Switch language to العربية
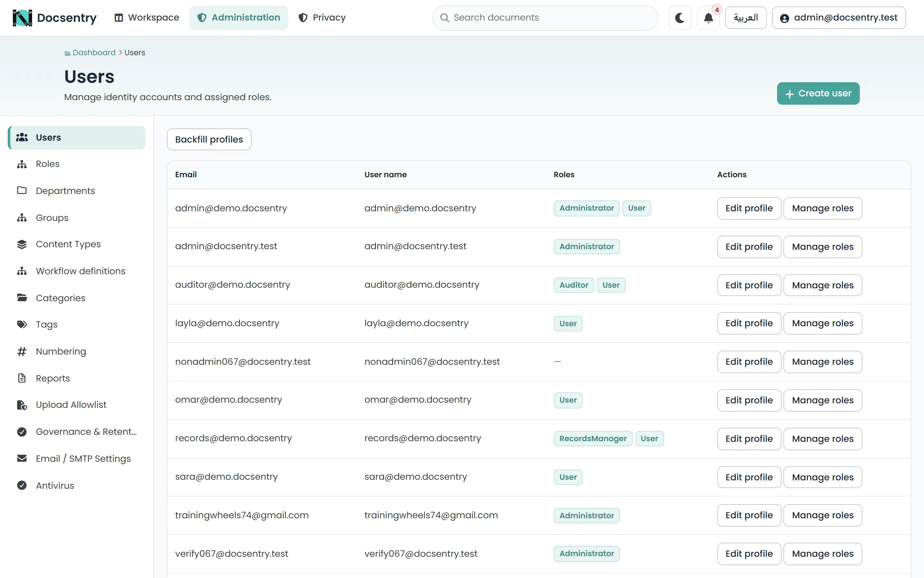The width and height of the screenshot is (924, 578). pos(745,18)
